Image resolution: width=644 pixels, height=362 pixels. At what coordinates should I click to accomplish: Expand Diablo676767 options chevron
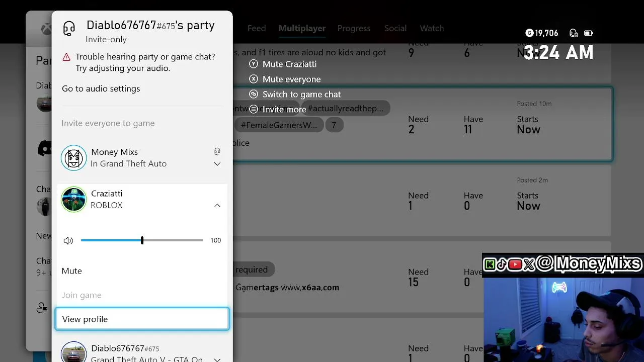[217, 359]
